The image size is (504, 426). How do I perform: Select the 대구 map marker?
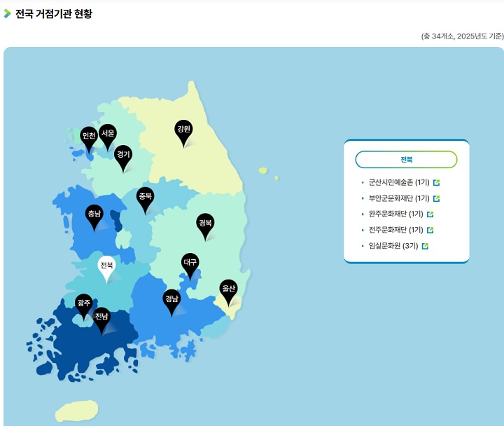[190, 263]
